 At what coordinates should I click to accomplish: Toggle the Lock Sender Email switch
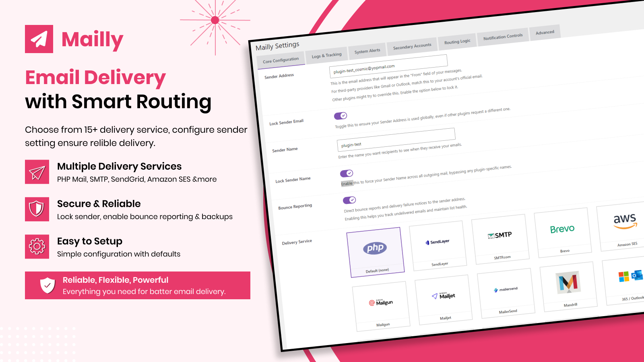click(341, 116)
